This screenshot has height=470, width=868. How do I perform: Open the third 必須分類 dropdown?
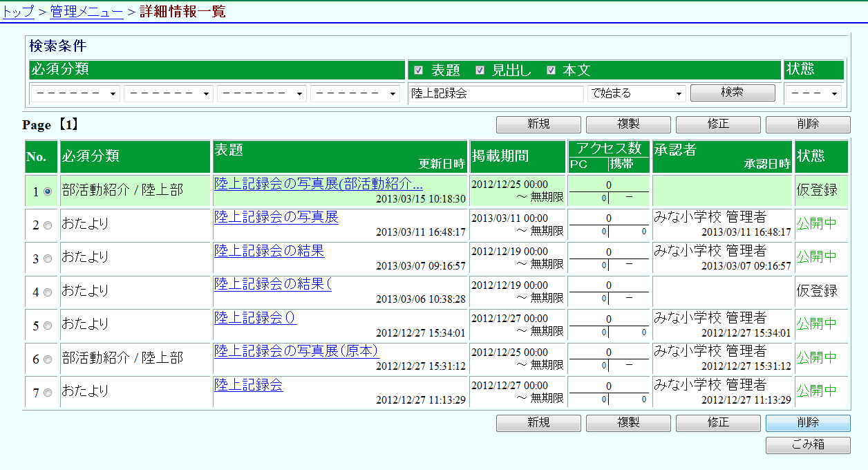click(x=262, y=93)
